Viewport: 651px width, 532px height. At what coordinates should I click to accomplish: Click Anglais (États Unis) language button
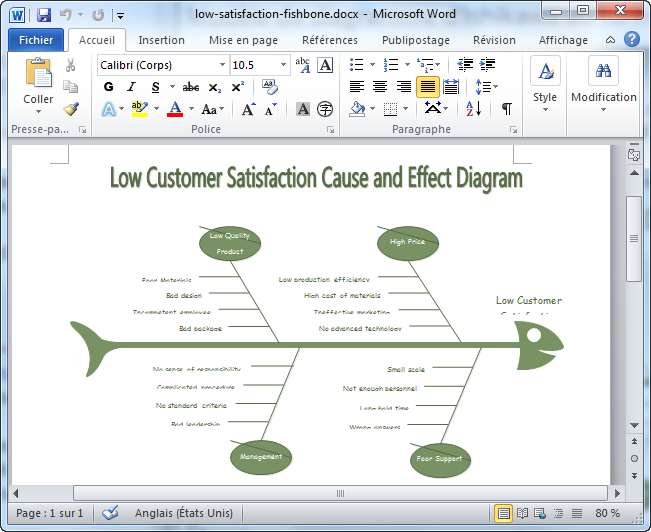pyautogui.click(x=184, y=513)
